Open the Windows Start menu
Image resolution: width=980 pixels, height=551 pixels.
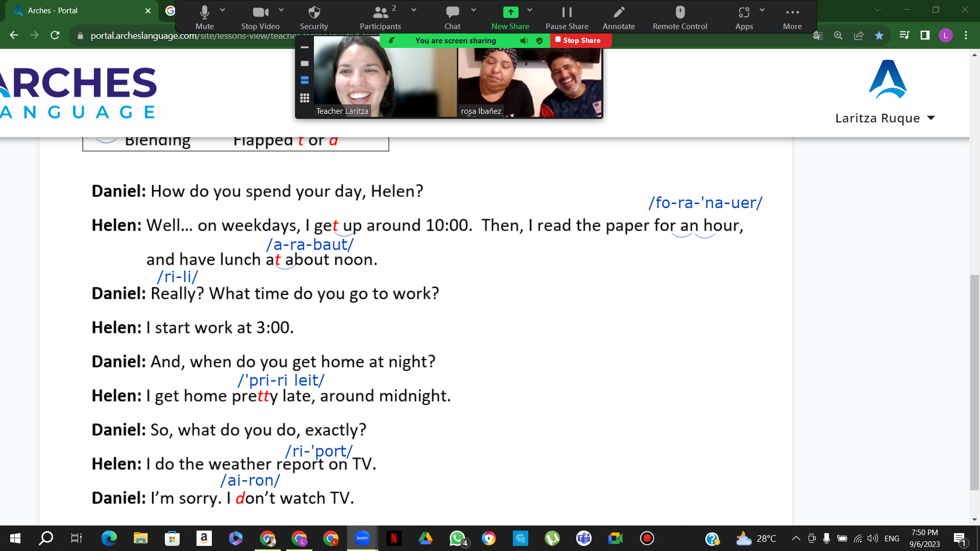click(x=15, y=538)
